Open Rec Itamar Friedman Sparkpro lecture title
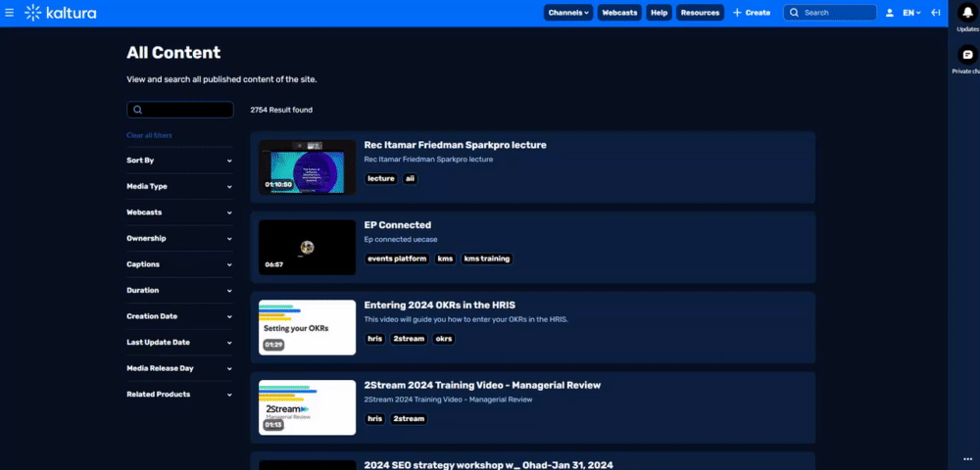Image resolution: width=980 pixels, height=470 pixels. click(x=455, y=145)
